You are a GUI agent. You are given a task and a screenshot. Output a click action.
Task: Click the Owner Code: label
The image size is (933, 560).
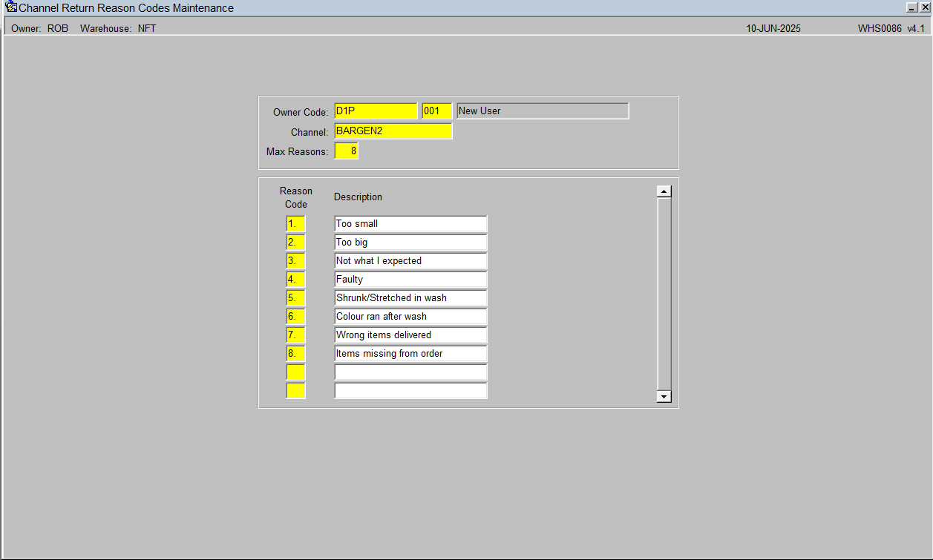(x=301, y=113)
